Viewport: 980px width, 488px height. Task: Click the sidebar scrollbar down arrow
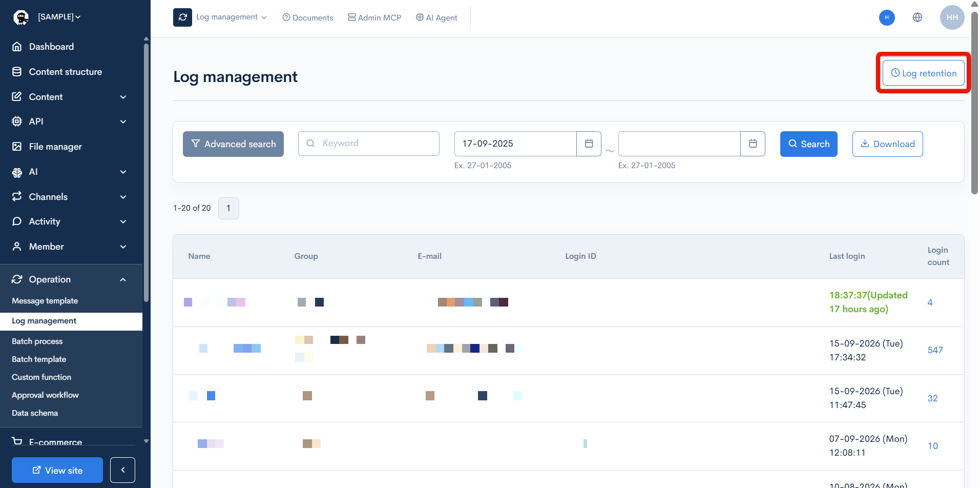[x=146, y=441]
